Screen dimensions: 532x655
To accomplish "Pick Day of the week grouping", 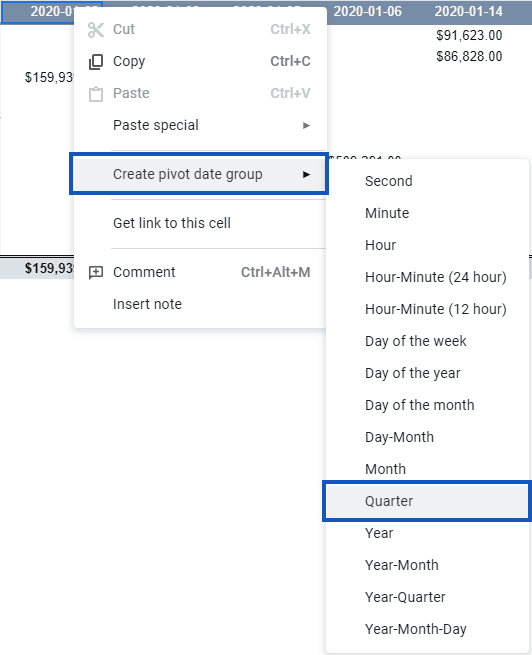I will [x=415, y=341].
